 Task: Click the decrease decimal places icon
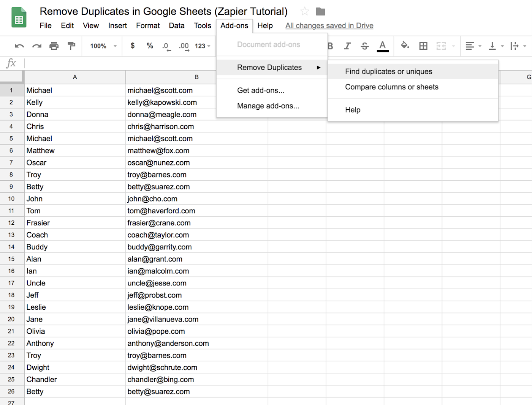click(166, 46)
